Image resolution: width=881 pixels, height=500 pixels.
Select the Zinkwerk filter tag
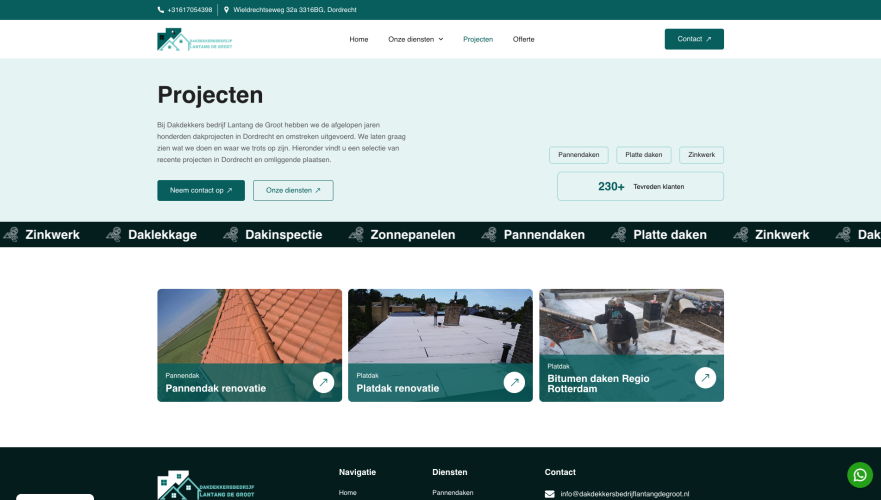[702, 155]
